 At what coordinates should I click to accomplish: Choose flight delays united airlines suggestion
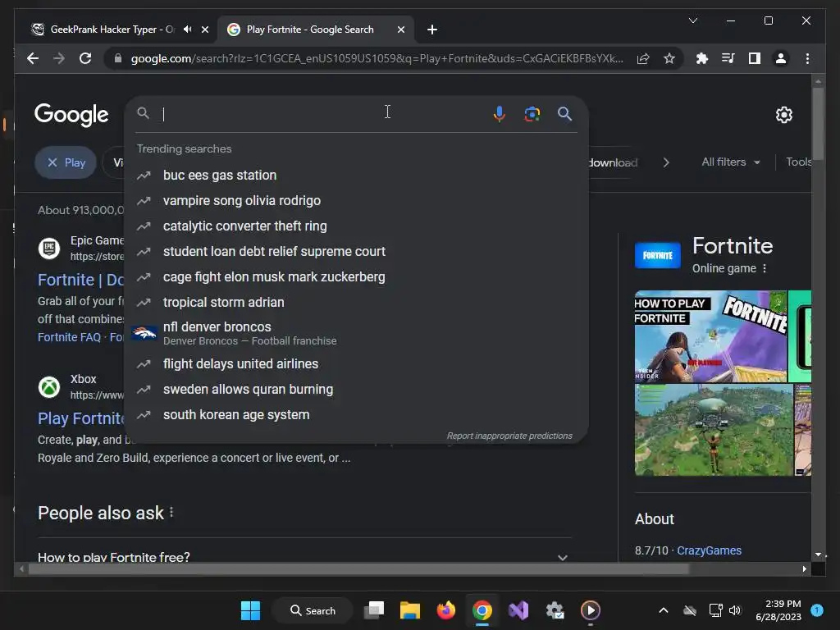356,363
